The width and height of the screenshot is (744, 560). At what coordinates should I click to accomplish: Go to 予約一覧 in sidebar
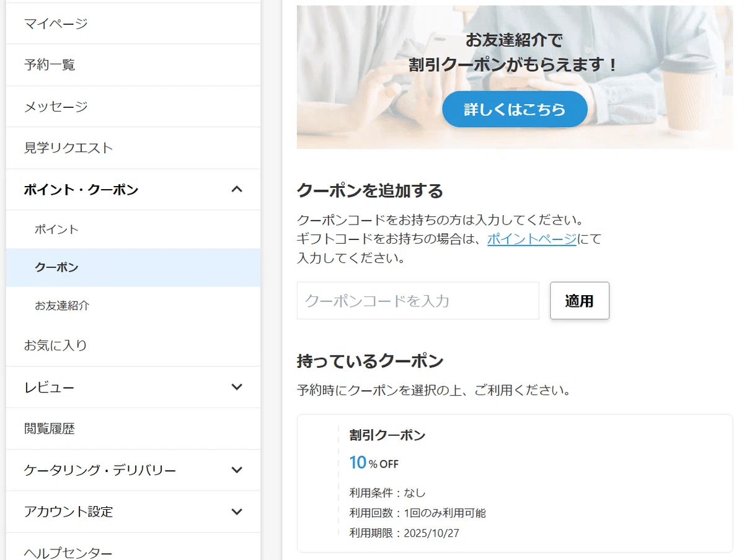pos(50,64)
